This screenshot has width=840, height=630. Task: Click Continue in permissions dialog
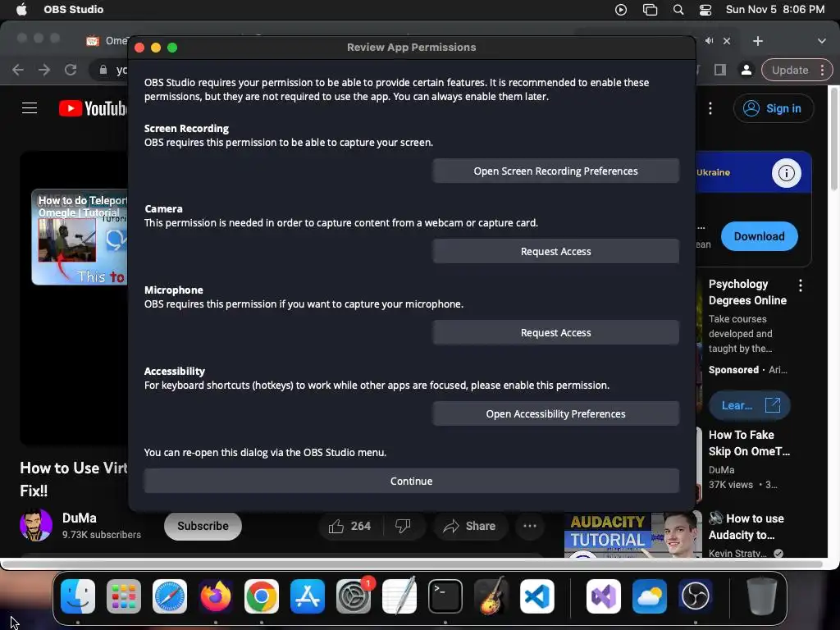click(x=412, y=481)
